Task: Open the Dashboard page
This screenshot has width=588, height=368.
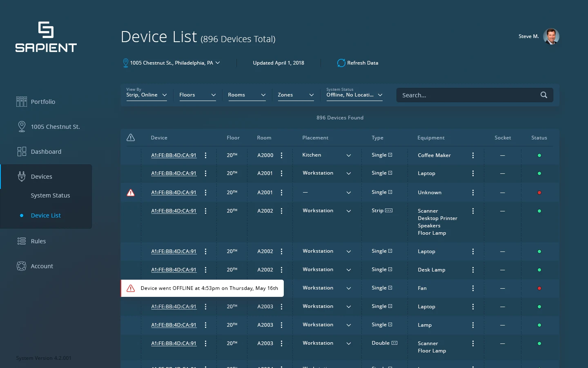Action: [39, 151]
